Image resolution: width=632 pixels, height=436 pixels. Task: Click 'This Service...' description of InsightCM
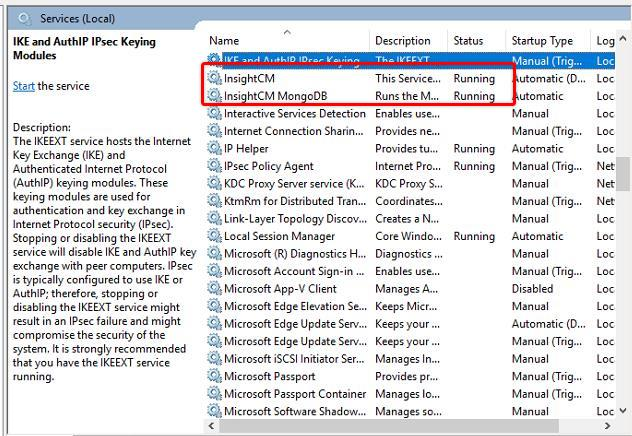[x=408, y=78]
